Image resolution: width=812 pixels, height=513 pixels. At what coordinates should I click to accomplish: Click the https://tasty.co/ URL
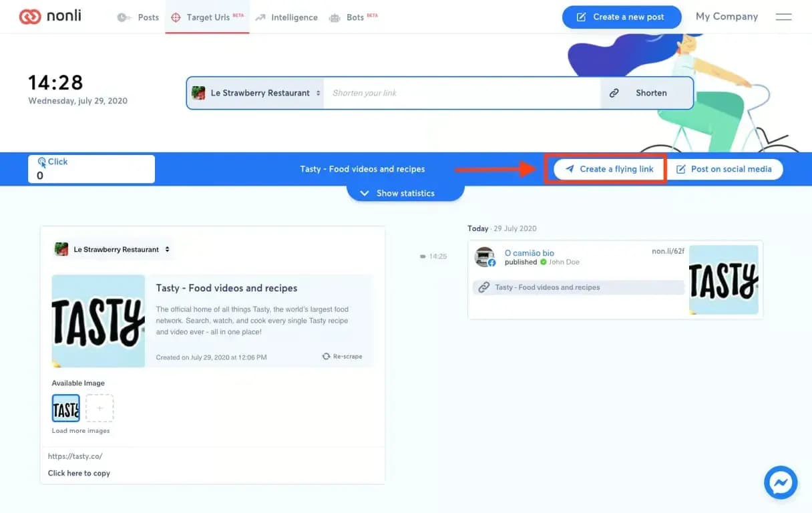(75, 457)
